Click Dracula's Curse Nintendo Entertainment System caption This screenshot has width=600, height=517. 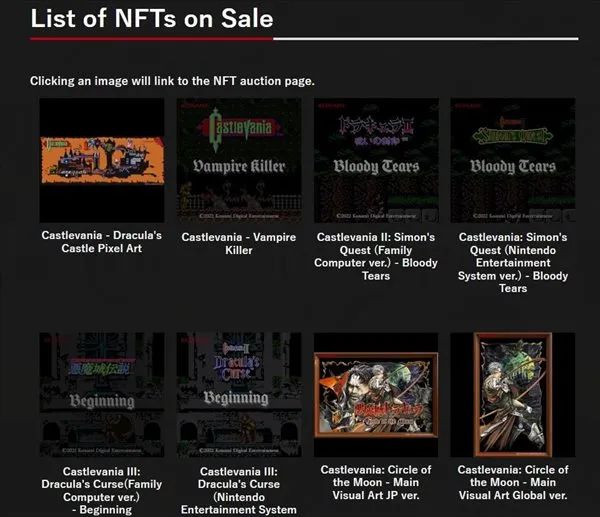239,491
